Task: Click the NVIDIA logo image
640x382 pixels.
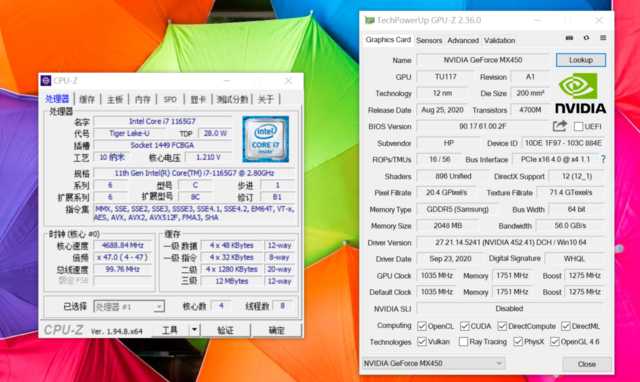Action: (x=580, y=93)
